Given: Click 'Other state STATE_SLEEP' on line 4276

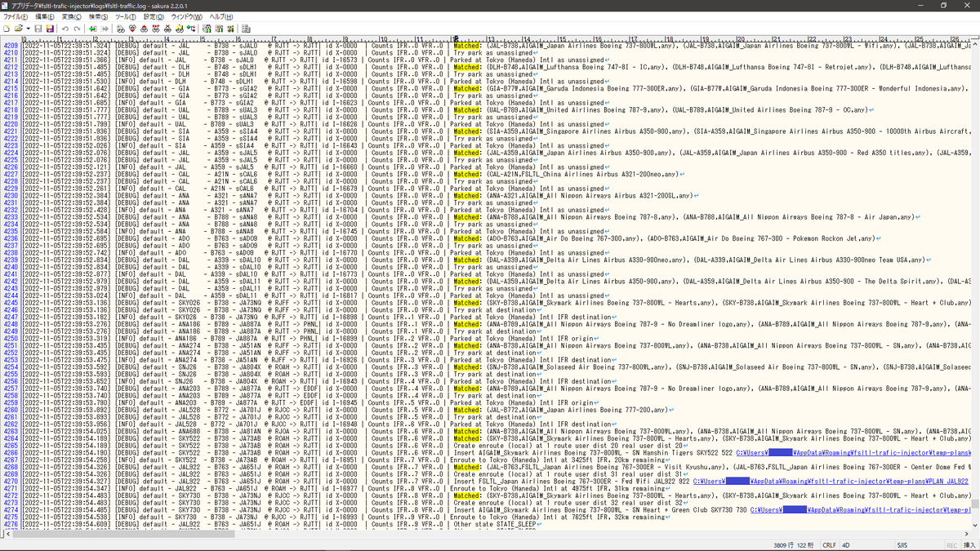Looking at the screenshot, I should point(497,525).
